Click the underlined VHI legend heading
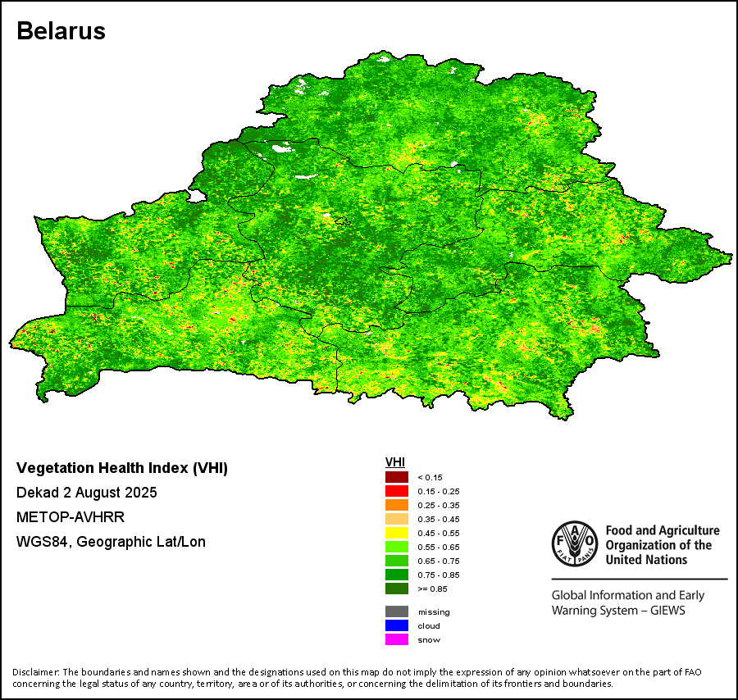The image size is (738, 700). coord(394,462)
